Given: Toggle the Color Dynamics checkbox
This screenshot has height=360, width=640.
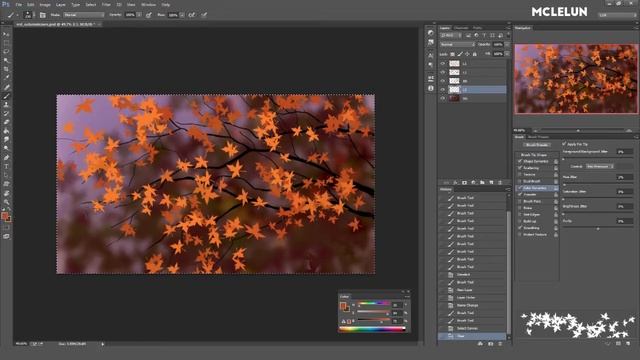Looking at the screenshot, I should point(520,188).
